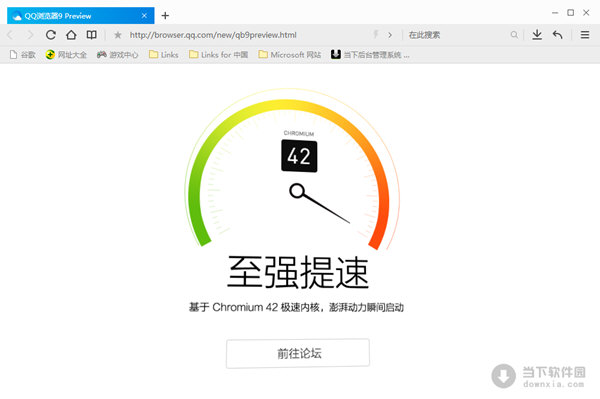This screenshot has width=600, height=399.
Task: Maximize the browser window
Action: point(571,13)
